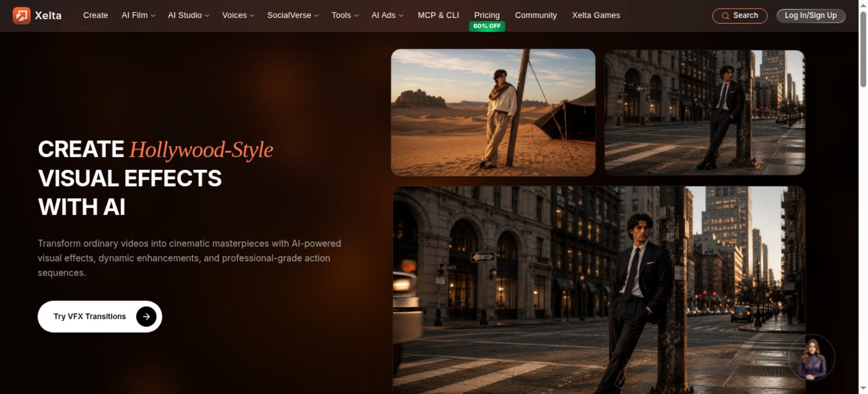Screen dimensions: 868x394
Task: Visit the Community section
Action: pyautogui.click(x=536, y=15)
